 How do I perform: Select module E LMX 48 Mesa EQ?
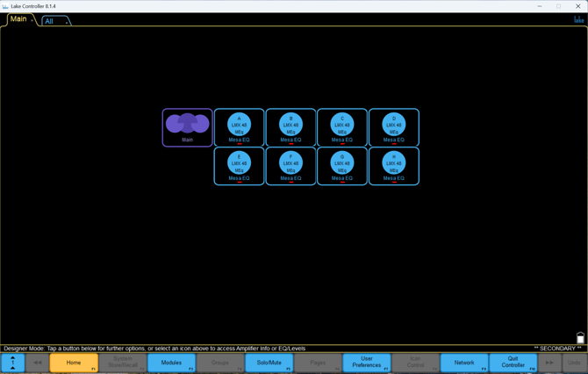239,165
